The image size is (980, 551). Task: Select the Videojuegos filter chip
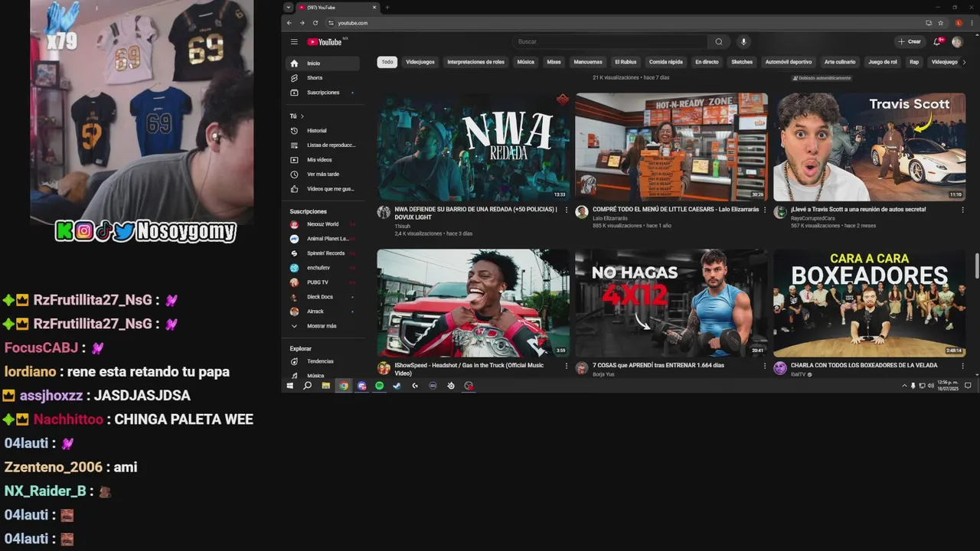tap(420, 62)
